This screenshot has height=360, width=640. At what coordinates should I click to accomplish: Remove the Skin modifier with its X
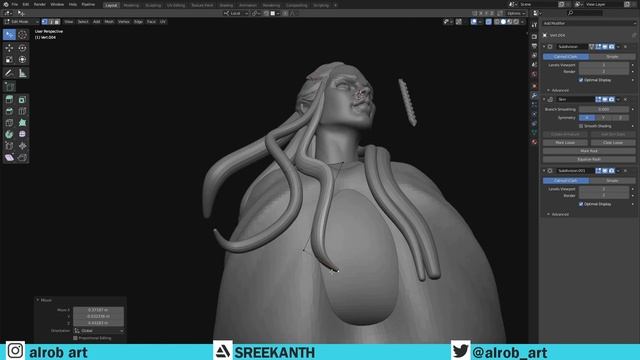click(x=625, y=99)
